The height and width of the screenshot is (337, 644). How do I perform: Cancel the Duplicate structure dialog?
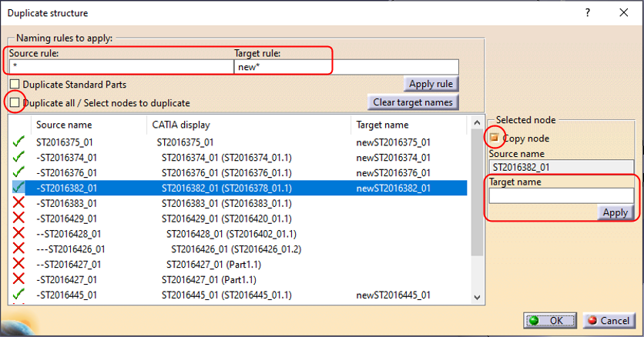pyautogui.click(x=608, y=320)
